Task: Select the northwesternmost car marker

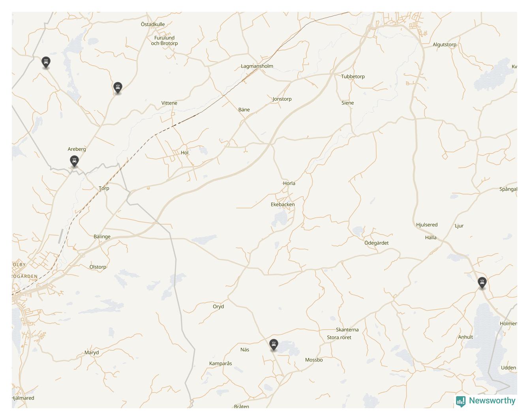Action: 46,62
